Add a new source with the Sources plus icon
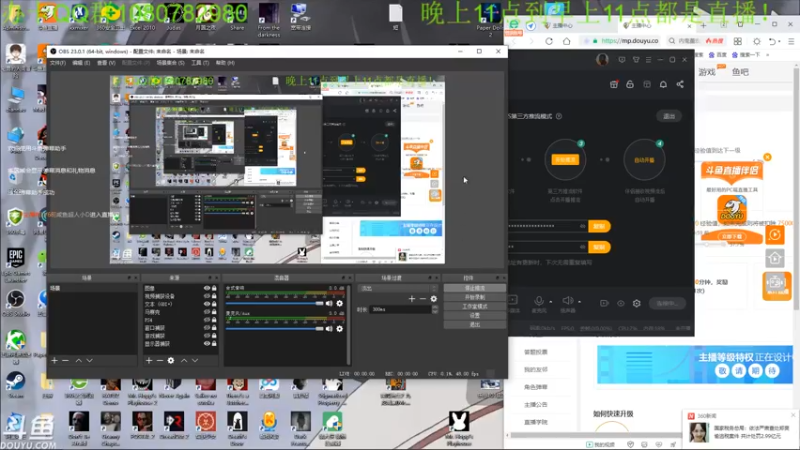800x450 pixels. pyautogui.click(x=149, y=360)
